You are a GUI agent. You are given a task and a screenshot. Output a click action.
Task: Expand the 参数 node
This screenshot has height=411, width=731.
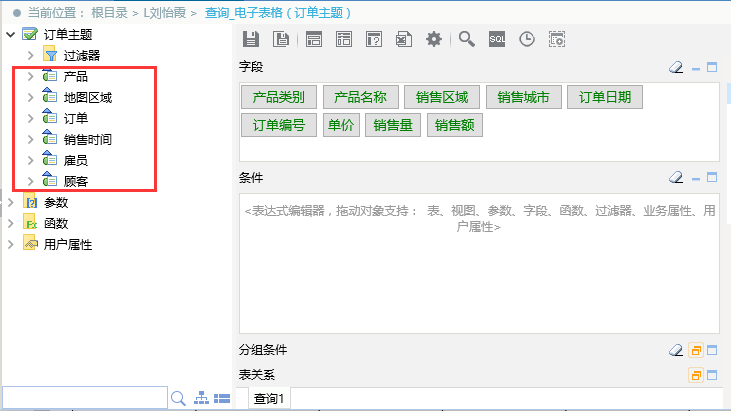coord(11,202)
